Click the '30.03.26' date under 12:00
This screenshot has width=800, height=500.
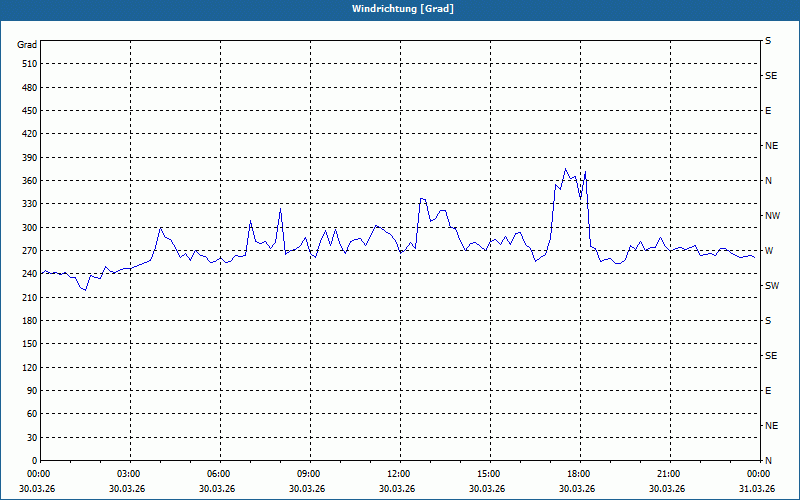(397, 488)
